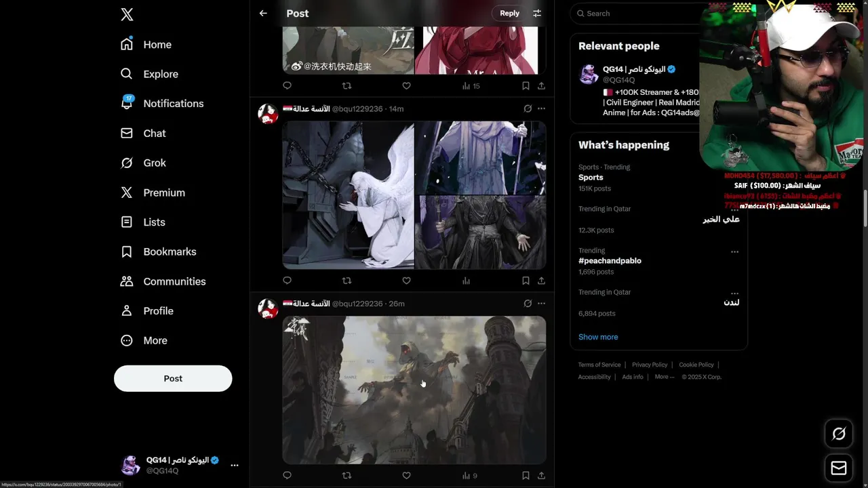The height and width of the screenshot is (488, 868).
Task: Open More options in sidebar
Action: pyautogui.click(x=144, y=340)
